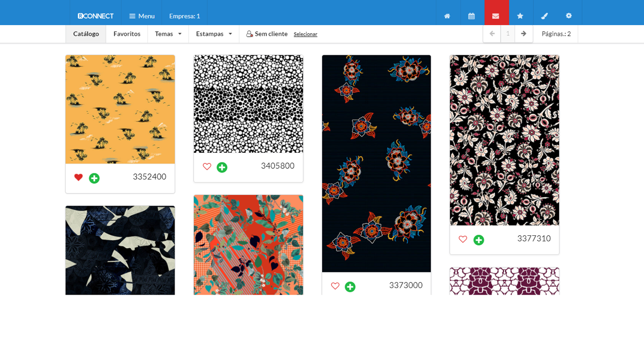Open the home icon in top bar
644x362 pixels.
[x=447, y=16]
